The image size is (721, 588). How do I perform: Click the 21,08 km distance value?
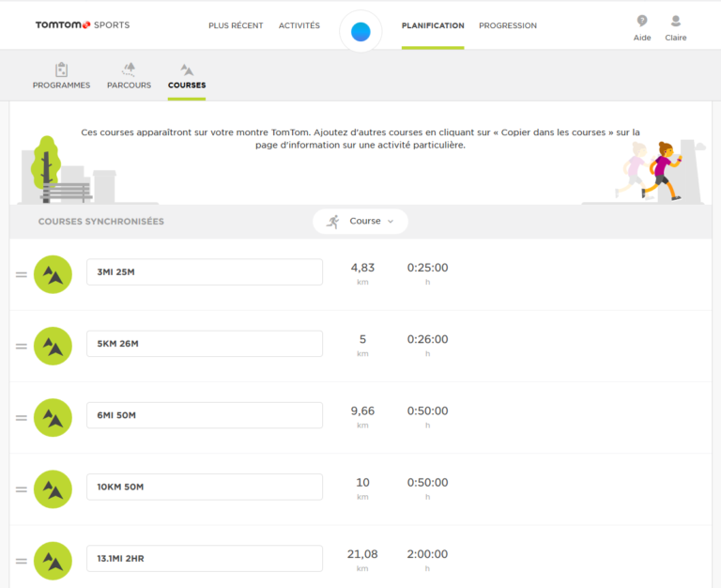pos(362,554)
